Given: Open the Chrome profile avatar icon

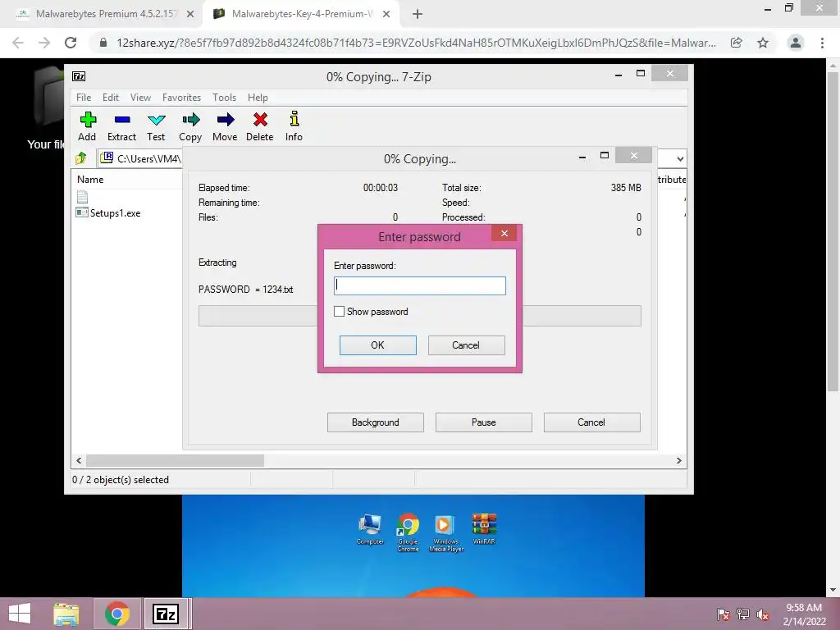Looking at the screenshot, I should point(796,43).
